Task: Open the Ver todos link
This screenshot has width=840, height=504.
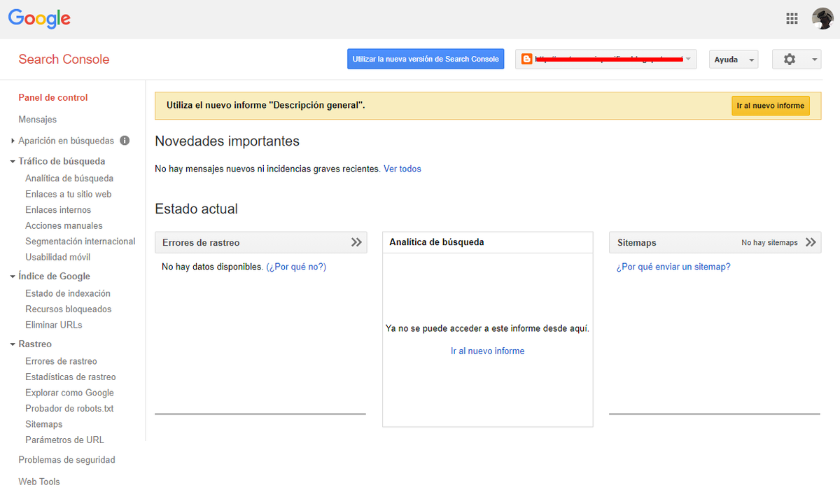Action: pos(402,169)
